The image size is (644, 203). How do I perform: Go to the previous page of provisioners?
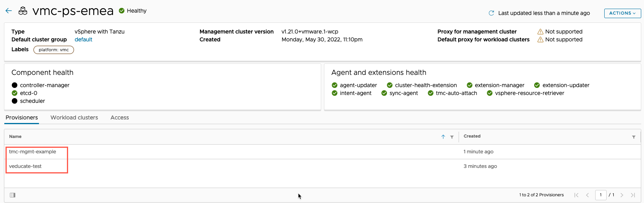pyautogui.click(x=588, y=195)
